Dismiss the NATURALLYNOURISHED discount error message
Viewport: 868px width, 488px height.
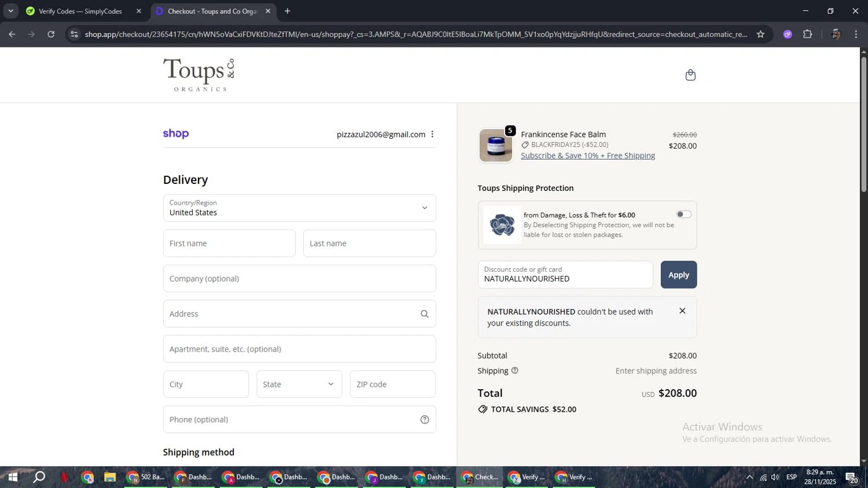pos(682,311)
